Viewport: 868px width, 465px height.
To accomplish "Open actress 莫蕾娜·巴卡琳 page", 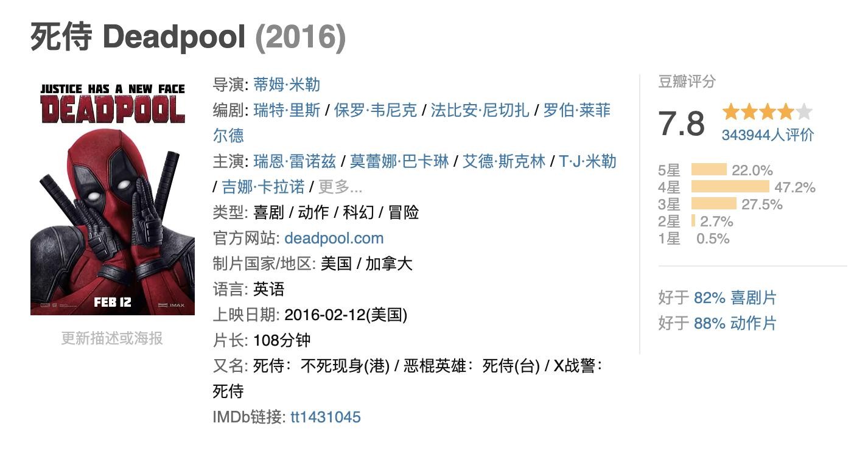I will [399, 161].
